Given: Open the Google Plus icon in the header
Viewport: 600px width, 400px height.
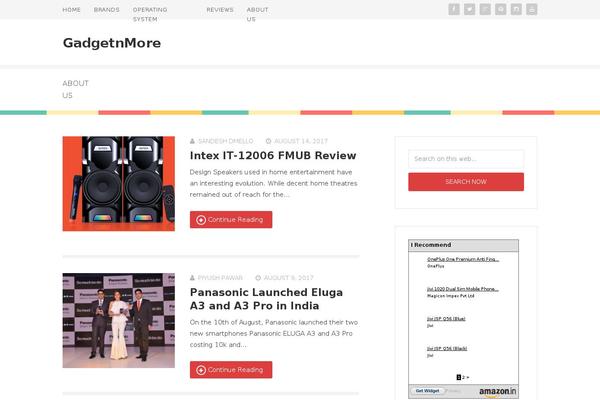Looking at the screenshot, I should point(485,9).
